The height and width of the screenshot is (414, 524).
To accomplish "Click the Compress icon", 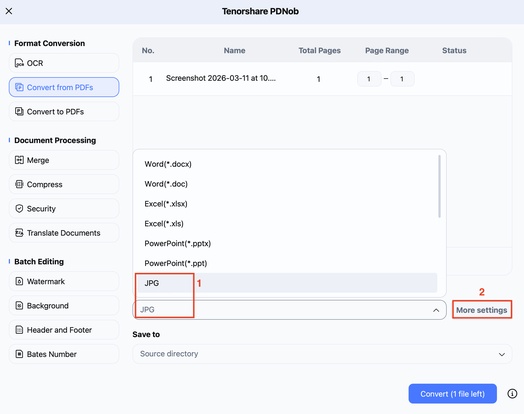I will [19, 184].
